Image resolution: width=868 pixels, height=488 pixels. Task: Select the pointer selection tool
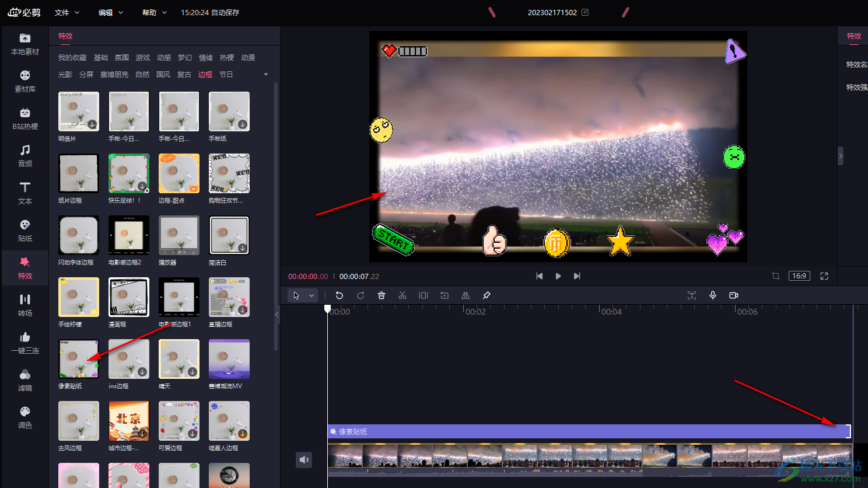(x=296, y=295)
